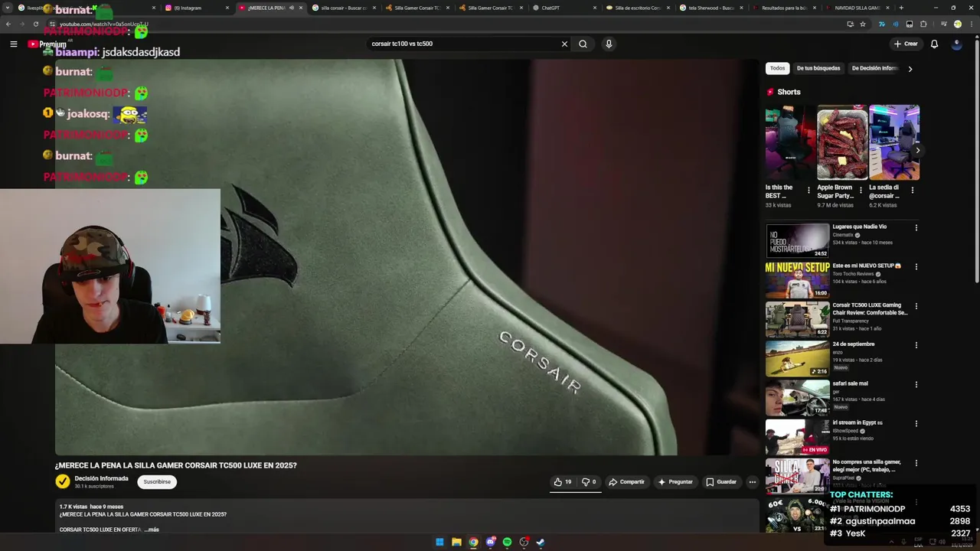Run search with the magnifier button

(583, 44)
